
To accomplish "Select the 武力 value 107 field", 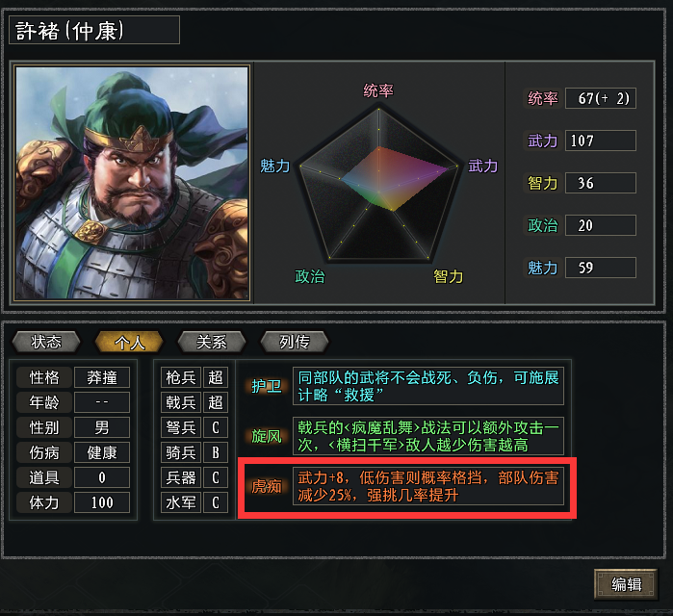I will click(x=601, y=141).
